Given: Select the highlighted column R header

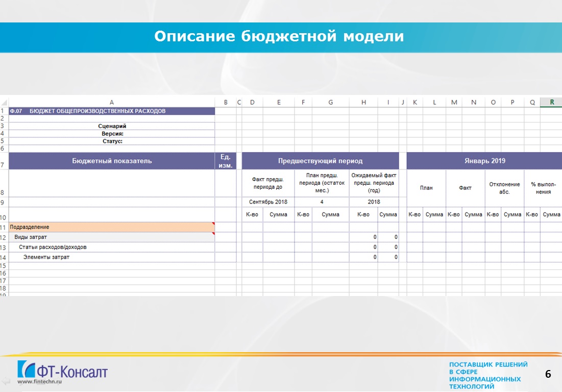Looking at the screenshot, I should click(x=552, y=102).
